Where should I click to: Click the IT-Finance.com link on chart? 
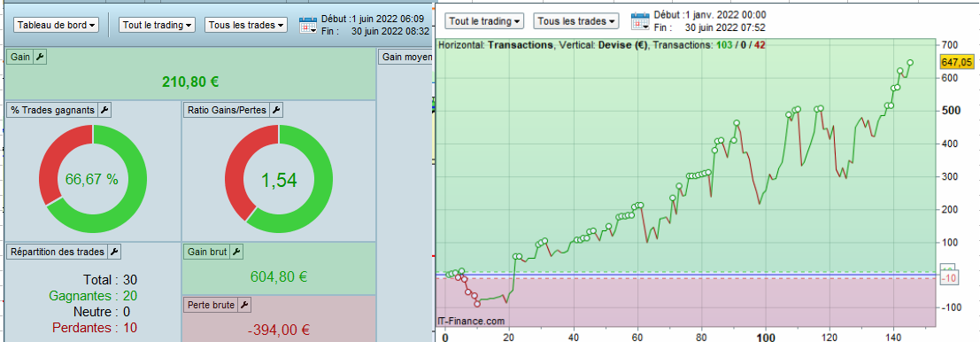[x=471, y=321]
